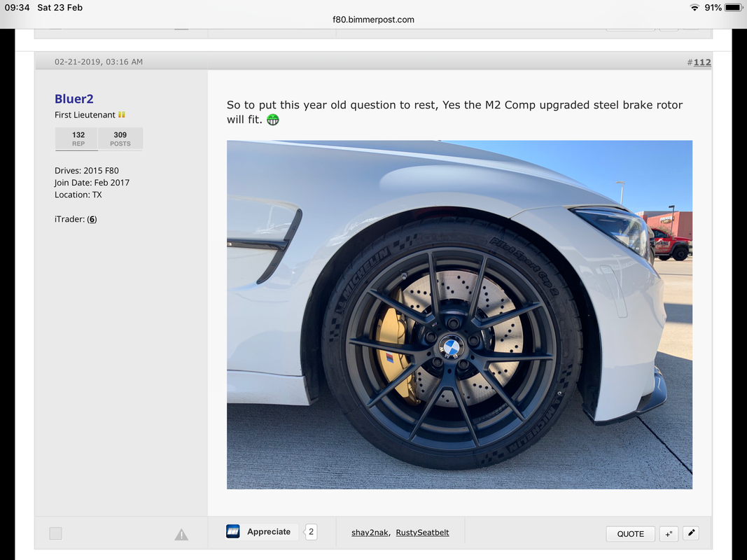Viewport: 747px width, 560px height.
Task: Open the post number 112 permalink
Action: pos(702,62)
